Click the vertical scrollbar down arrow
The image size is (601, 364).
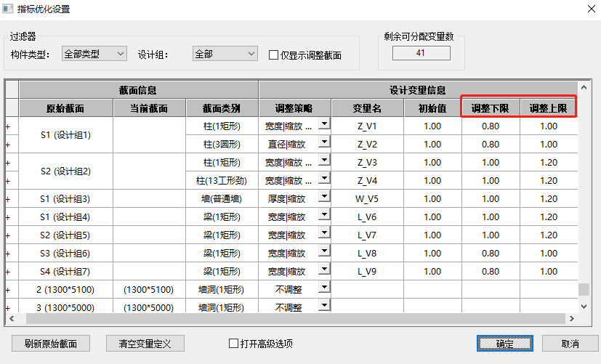click(584, 306)
